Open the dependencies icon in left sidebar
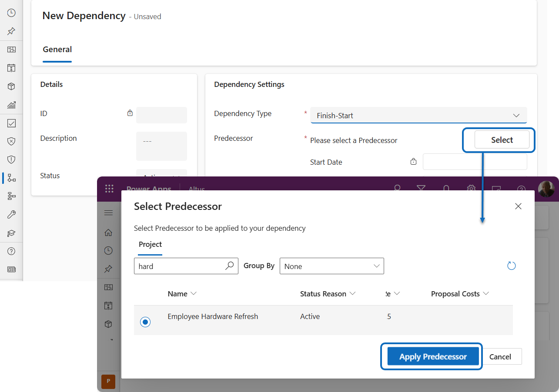 click(11, 178)
